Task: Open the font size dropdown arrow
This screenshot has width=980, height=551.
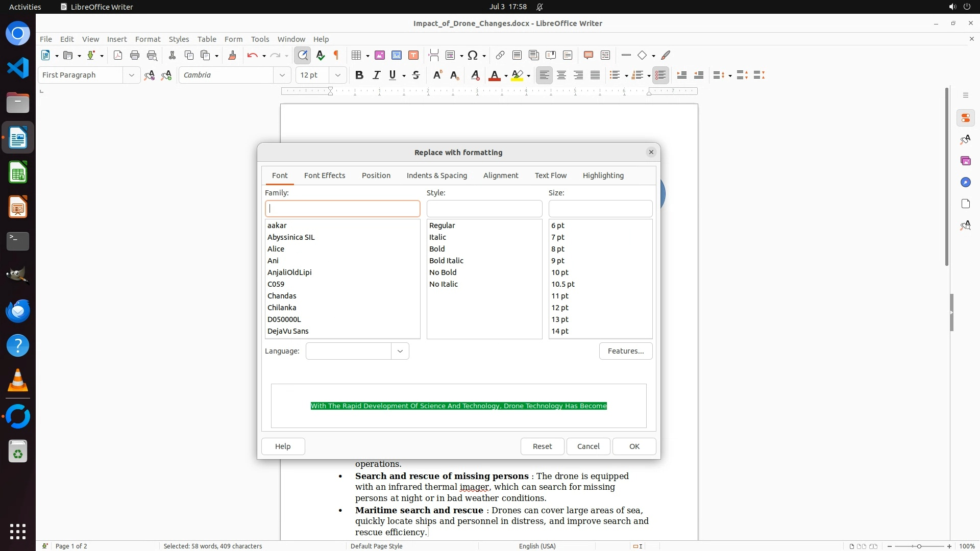Action: (337, 75)
